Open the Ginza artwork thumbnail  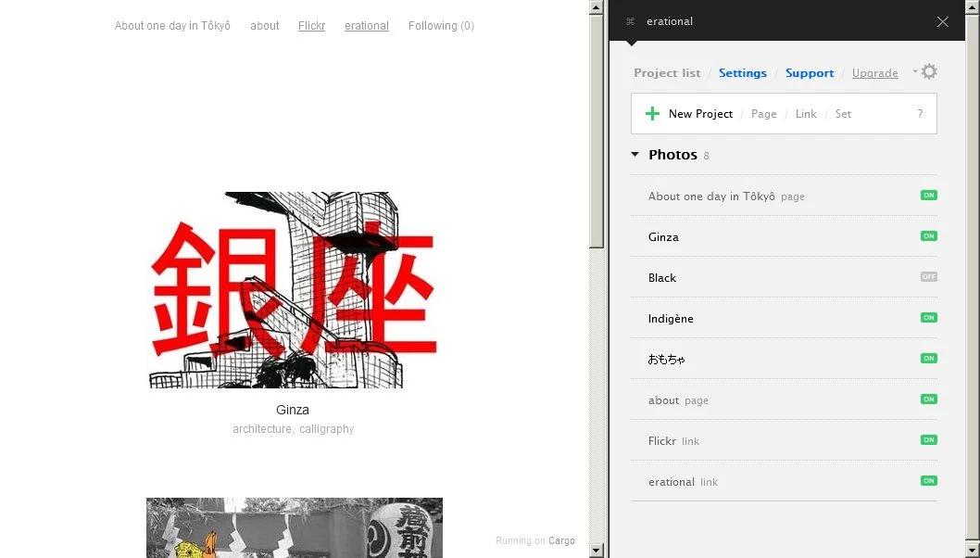[x=293, y=289]
